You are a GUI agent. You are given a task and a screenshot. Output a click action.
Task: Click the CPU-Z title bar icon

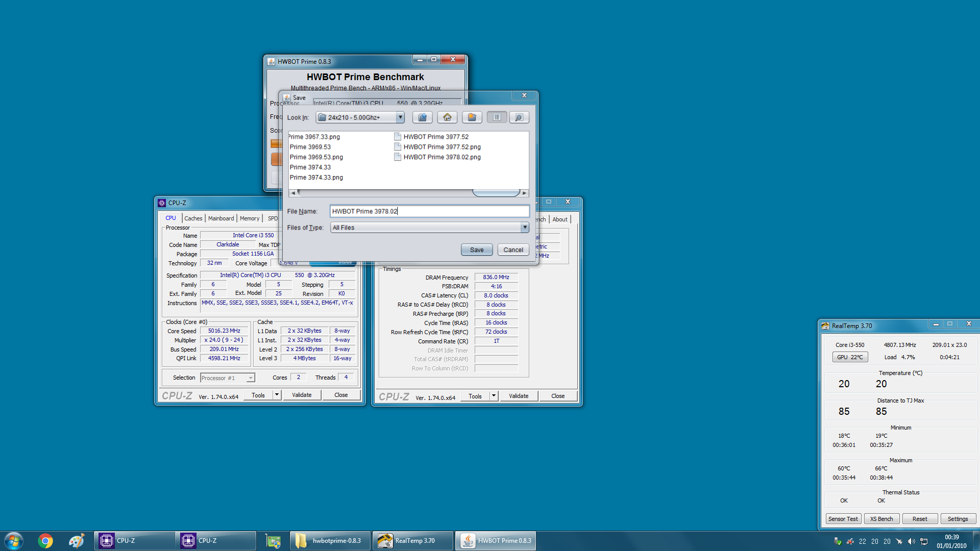pyautogui.click(x=162, y=203)
